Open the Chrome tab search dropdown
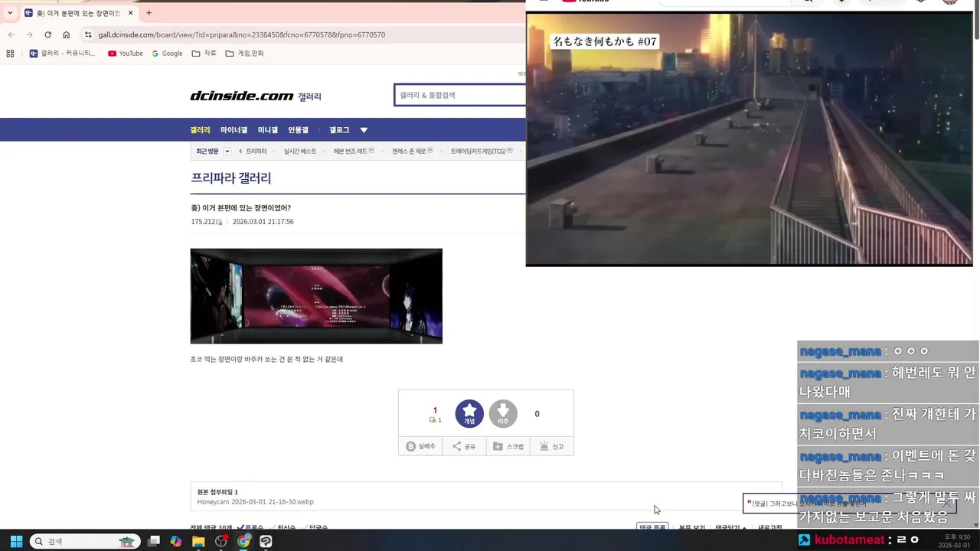This screenshot has width=980, height=551. click(x=10, y=13)
